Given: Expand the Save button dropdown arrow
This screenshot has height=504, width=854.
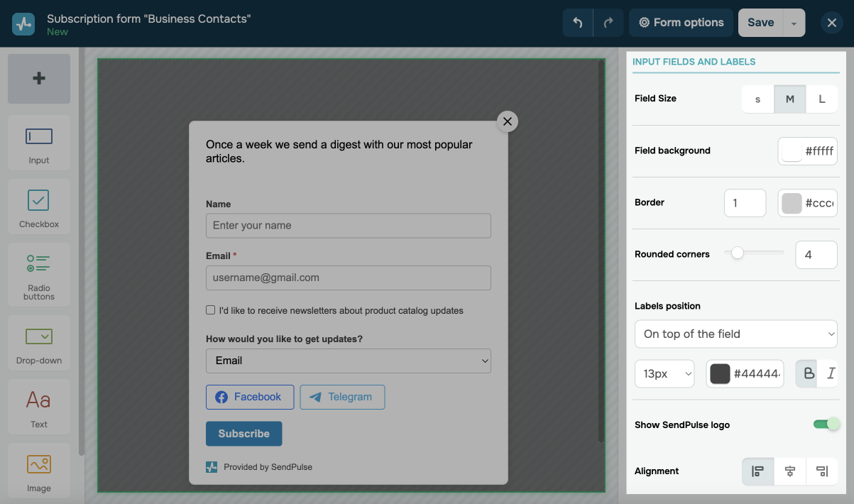Looking at the screenshot, I should click(x=794, y=23).
